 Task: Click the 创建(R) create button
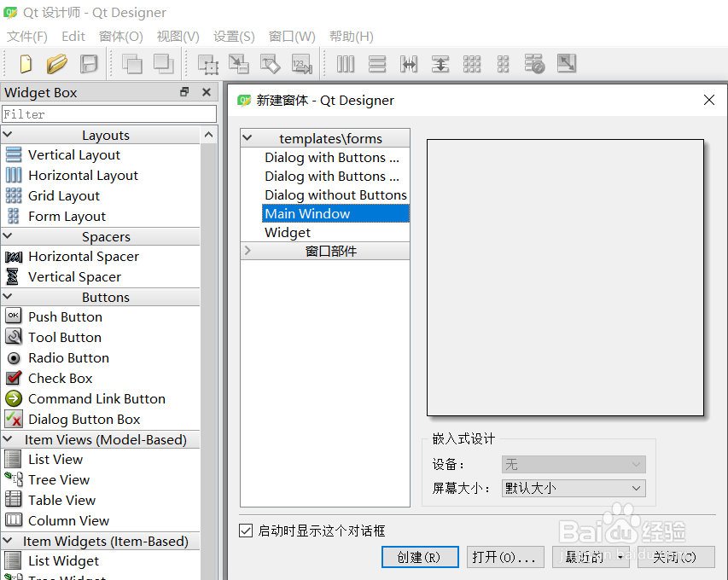(x=420, y=557)
